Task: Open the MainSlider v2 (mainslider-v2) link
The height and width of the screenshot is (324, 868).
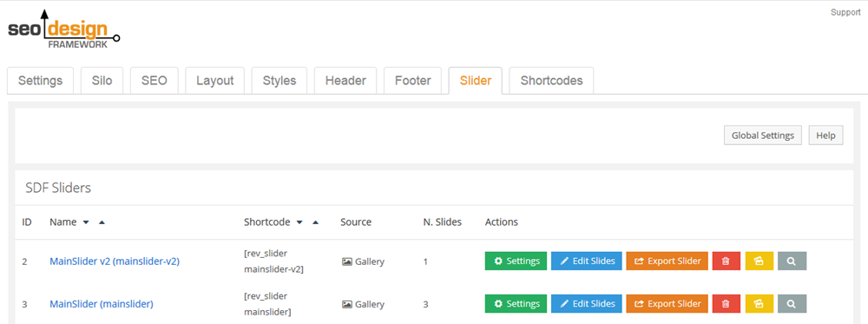Action: click(x=115, y=261)
